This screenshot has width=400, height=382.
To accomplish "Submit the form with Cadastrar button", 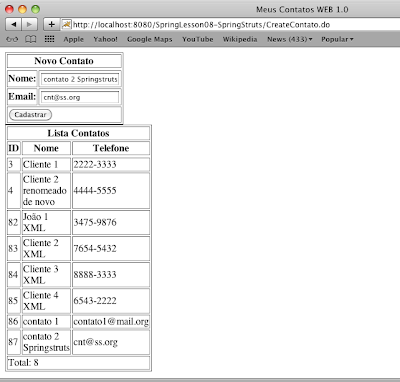I will point(30,115).
